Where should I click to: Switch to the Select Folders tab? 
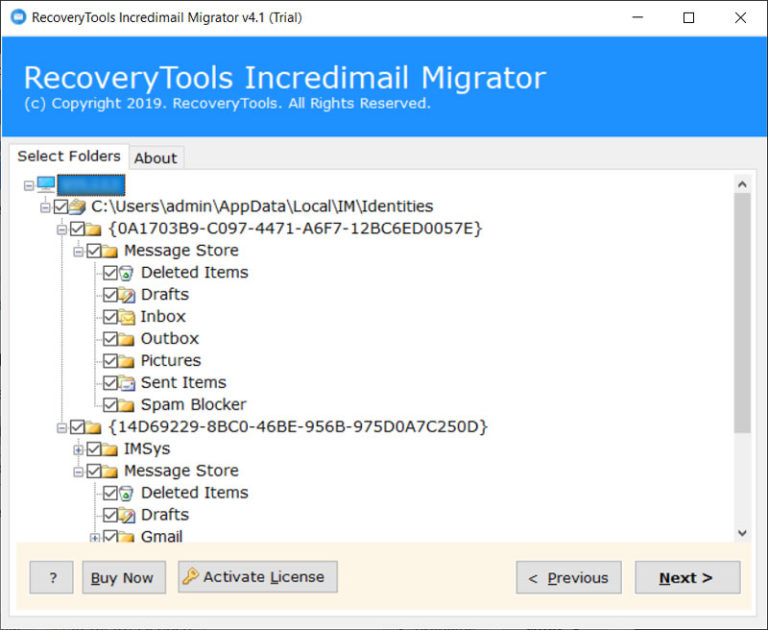pyautogui.click(x=69, y=156)
